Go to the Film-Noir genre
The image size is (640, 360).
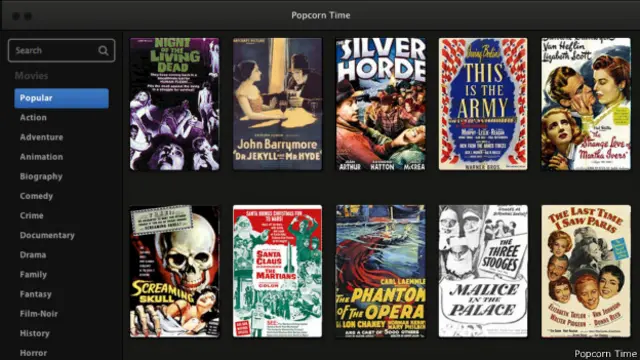[38, 314]
